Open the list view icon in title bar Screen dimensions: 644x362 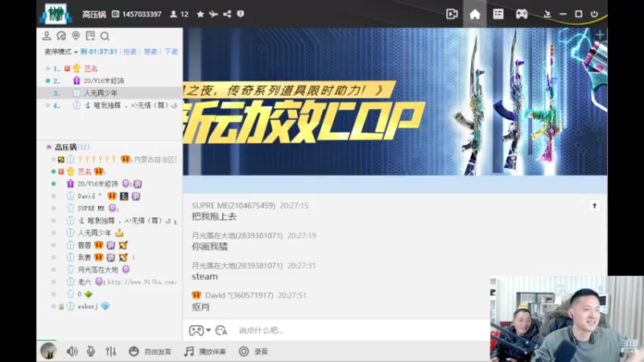[x=498, y=14]
